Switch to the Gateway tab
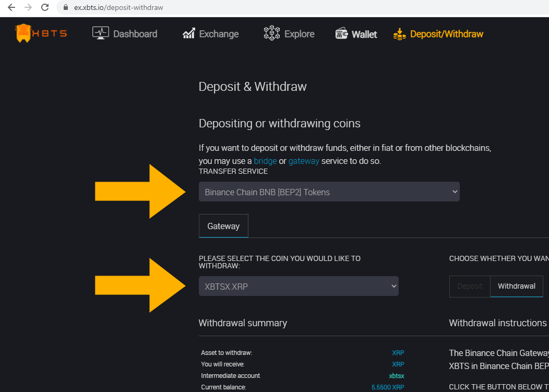The image size is (549, 392). tap(223, 226)
